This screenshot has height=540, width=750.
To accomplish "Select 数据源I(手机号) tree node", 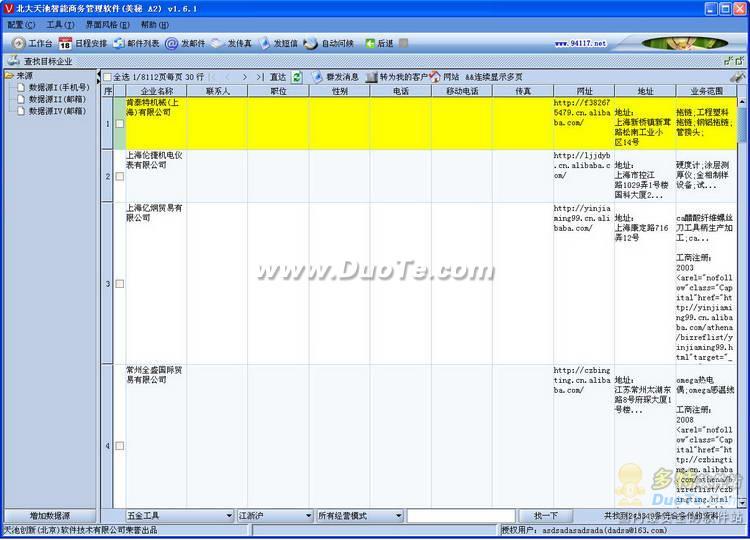I will click(59, 88).
